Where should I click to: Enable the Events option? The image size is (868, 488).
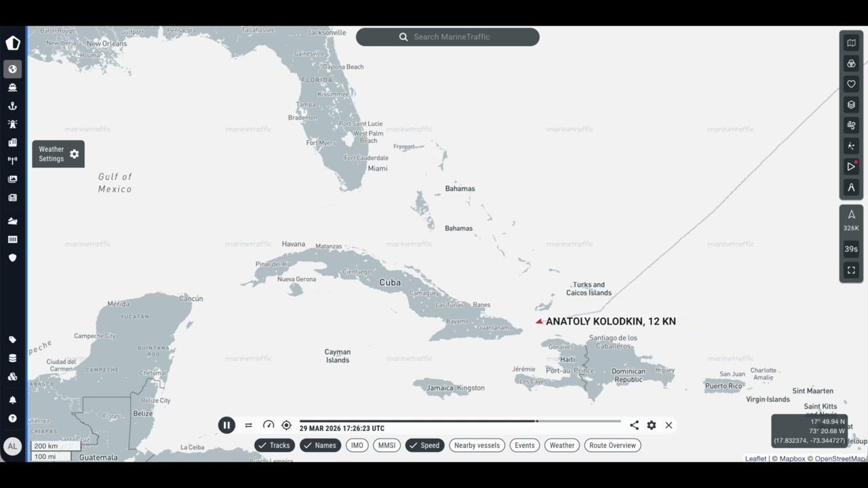coord(525,445)
